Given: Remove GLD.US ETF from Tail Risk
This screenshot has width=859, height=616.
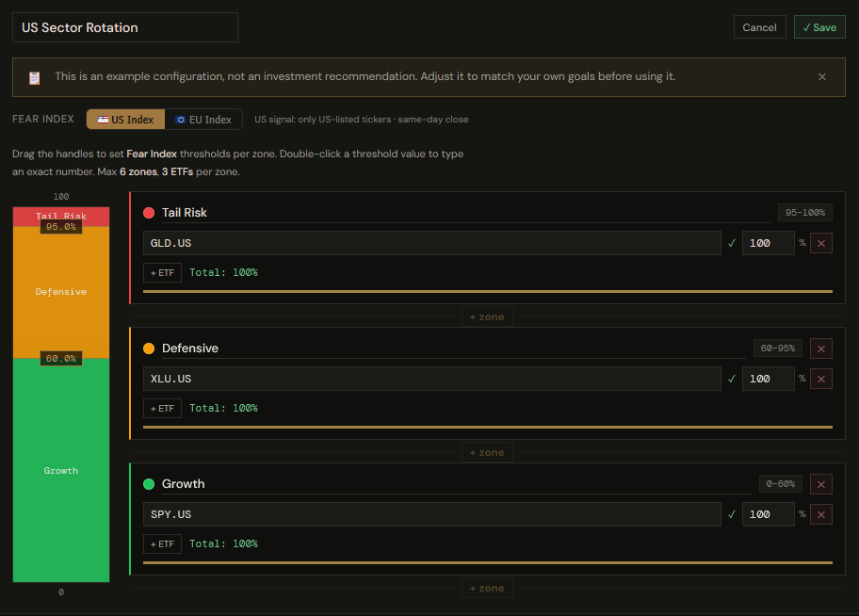Looking at the screenshot, I should pyautogui.click(x=821, y=243).
